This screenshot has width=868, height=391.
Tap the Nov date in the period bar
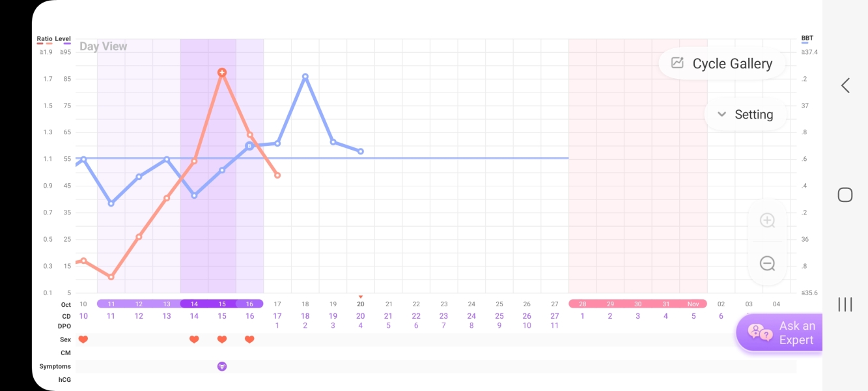(693, 304)
